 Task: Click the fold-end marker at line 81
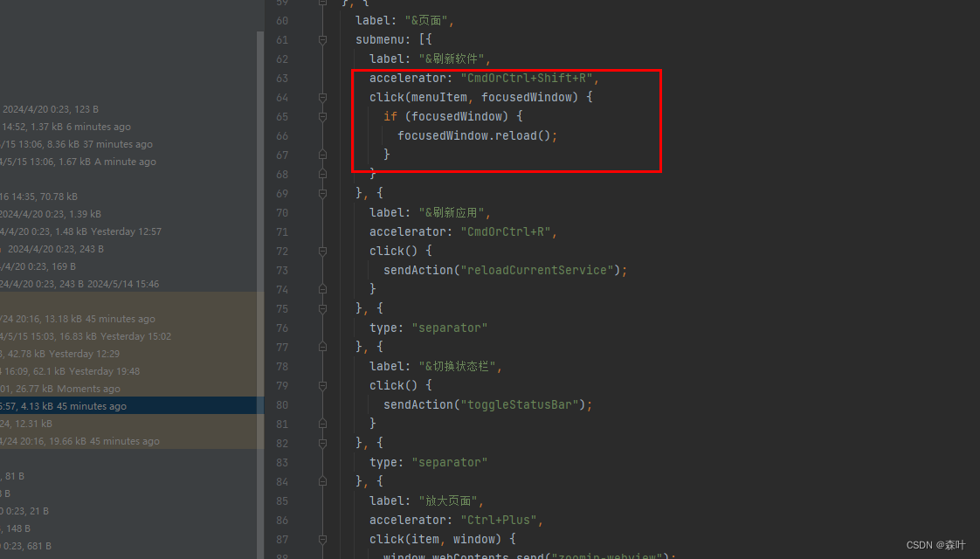(x=322, y=424)
